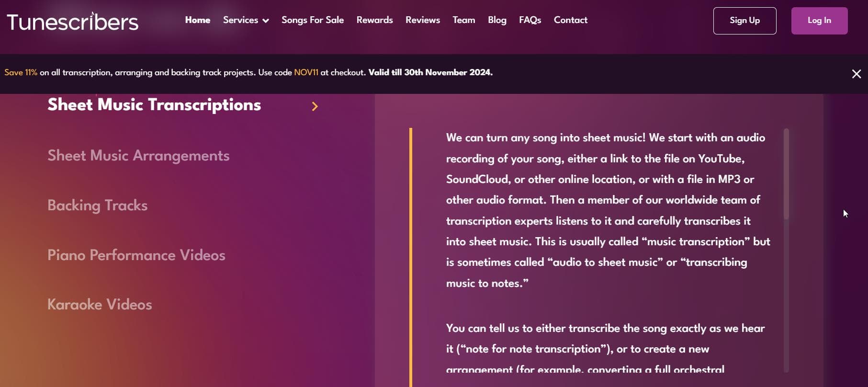
Task: Visit the Team page
Action: 464,20
